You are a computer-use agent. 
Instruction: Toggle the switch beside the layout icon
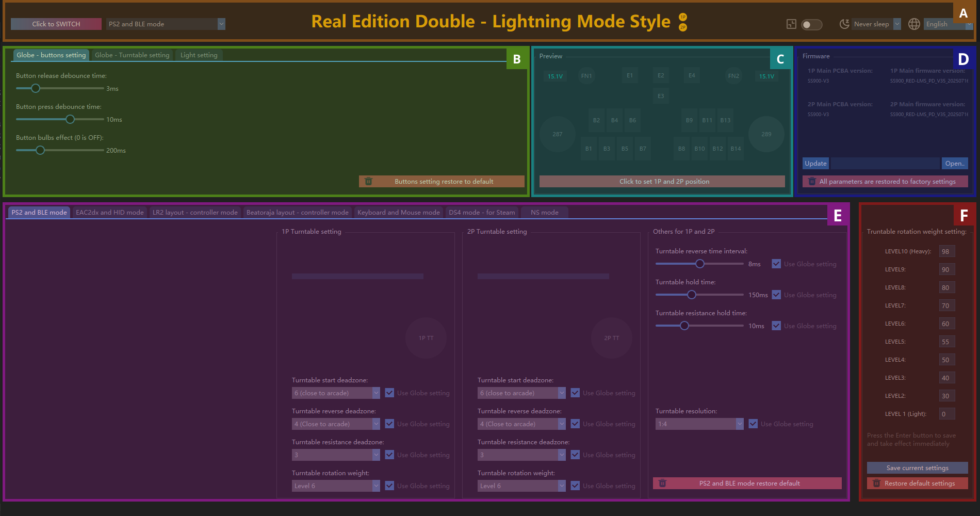tap(811, 25)
